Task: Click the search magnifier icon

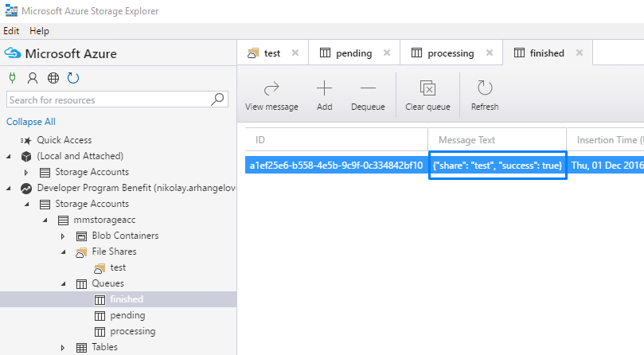Action: pos(217,99)
